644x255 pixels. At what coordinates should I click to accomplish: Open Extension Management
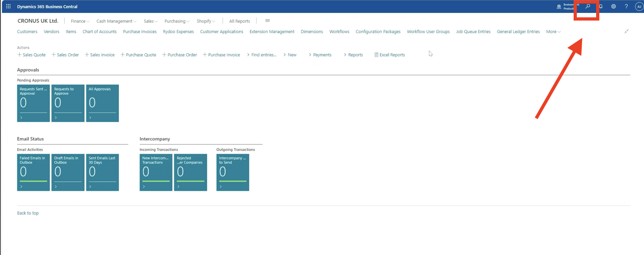tap(272, 31)
